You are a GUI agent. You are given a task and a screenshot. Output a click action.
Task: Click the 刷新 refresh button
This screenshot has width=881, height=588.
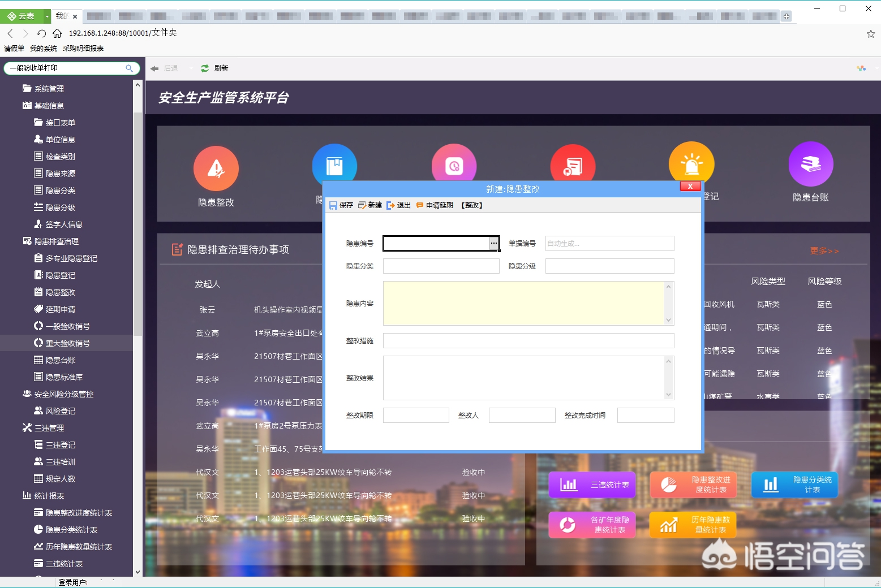[x=214, y=68]
